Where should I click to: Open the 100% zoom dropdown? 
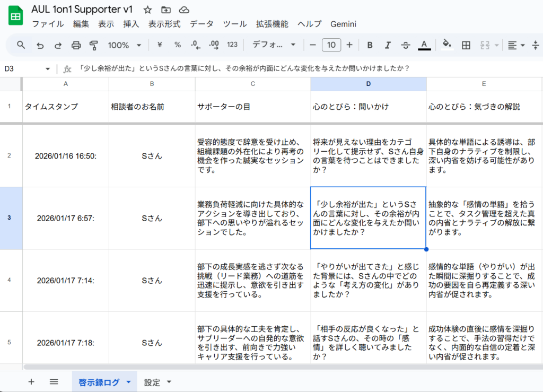tap(125, 45)
